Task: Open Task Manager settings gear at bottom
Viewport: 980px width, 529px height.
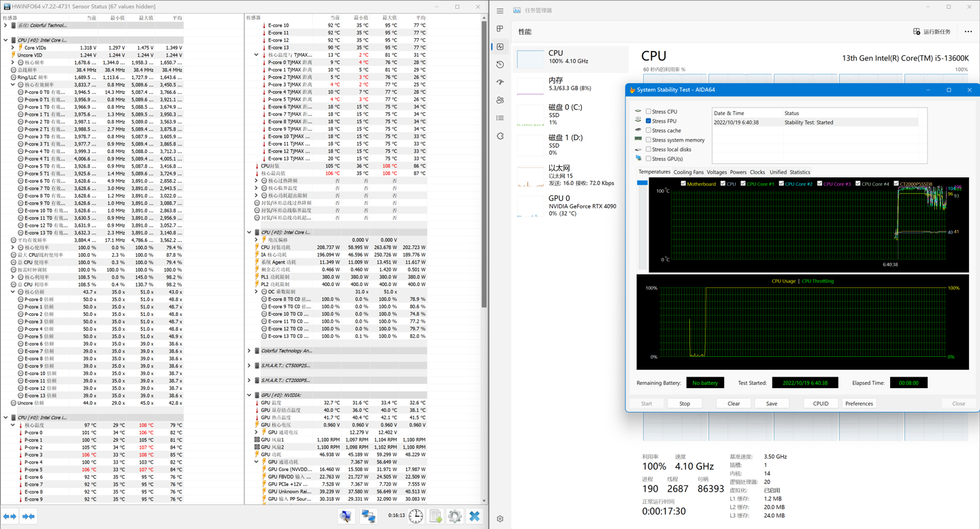Action: [500, 519]
